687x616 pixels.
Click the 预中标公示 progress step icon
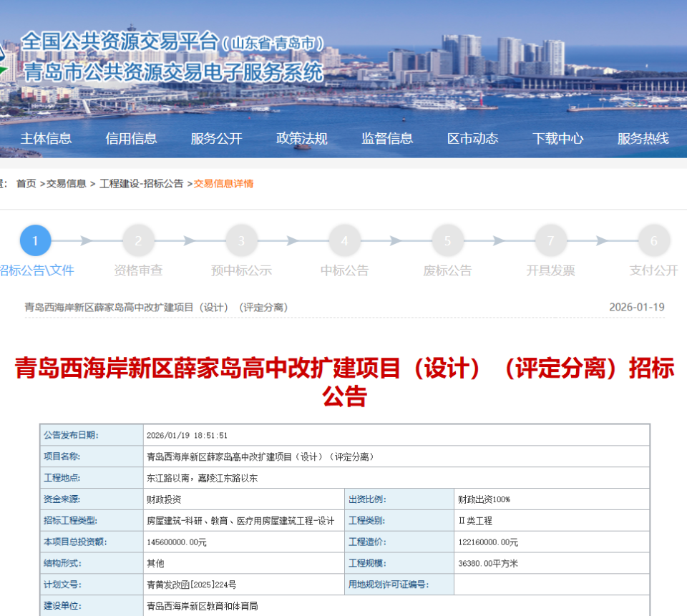[x=242, y=240]
